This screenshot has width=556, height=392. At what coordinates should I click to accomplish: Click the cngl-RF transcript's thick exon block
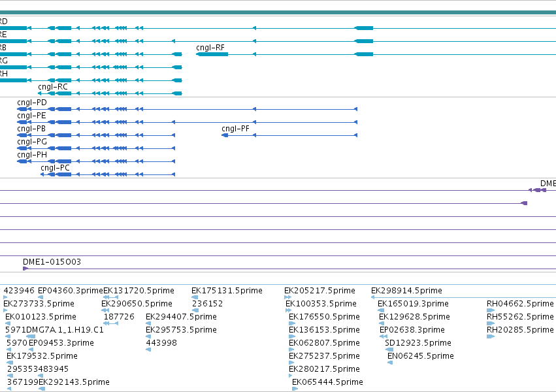click(x=212, y=54)
